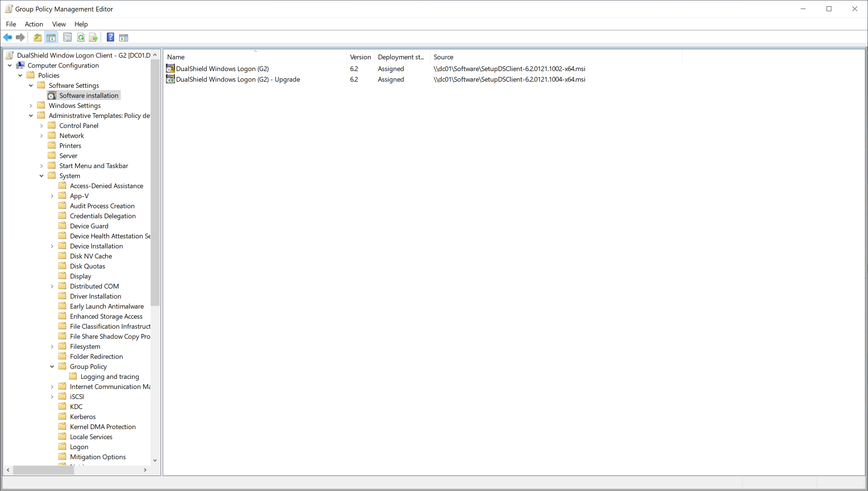Screen dimensions: 868x491
Task: Open Properties via toolbar icon
Action: pos(67,37)
